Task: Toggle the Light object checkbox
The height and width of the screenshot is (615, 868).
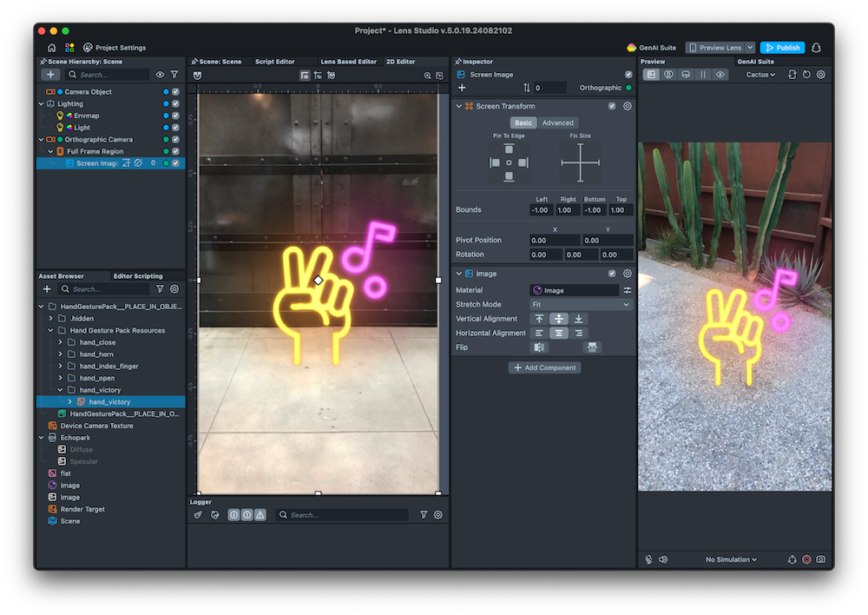Action: 175,128
